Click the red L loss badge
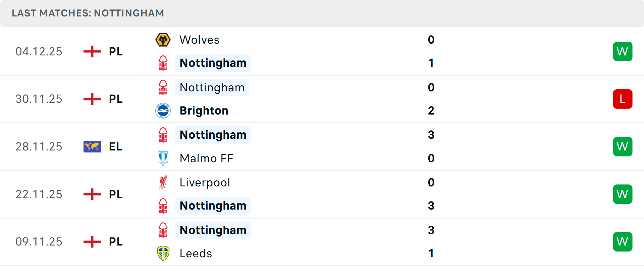This screenshot has width=644, height=266. point(623,99)
